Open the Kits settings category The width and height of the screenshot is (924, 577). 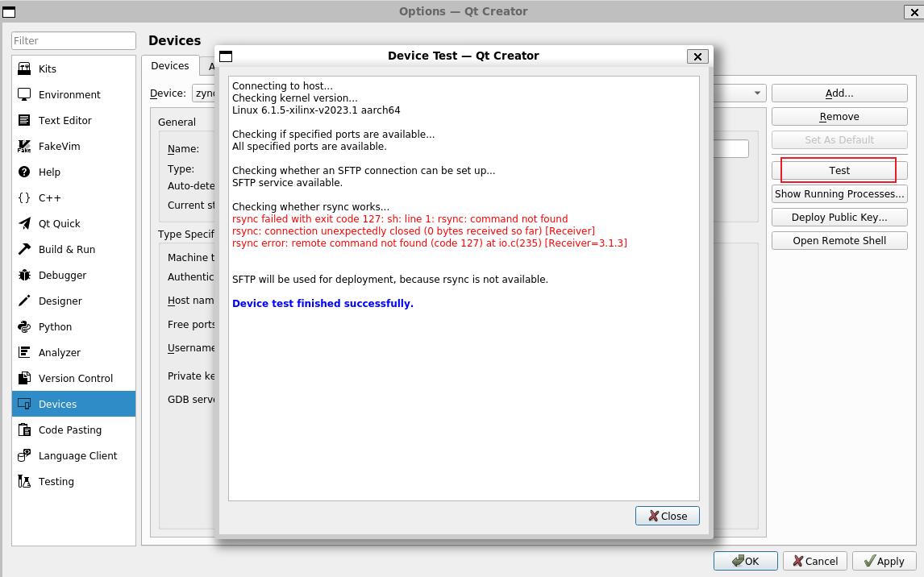coord(73,68)
